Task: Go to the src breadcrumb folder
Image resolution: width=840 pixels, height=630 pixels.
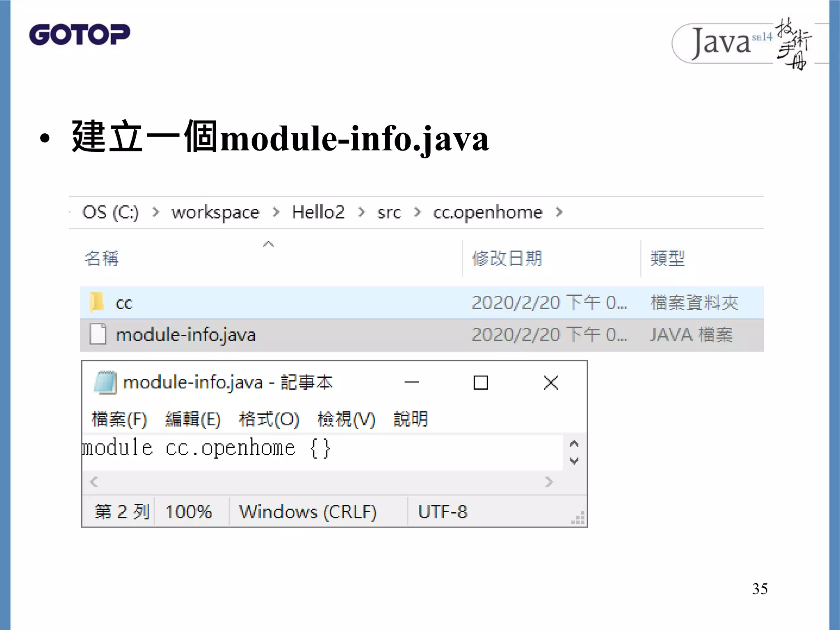Action: point(389,212)
